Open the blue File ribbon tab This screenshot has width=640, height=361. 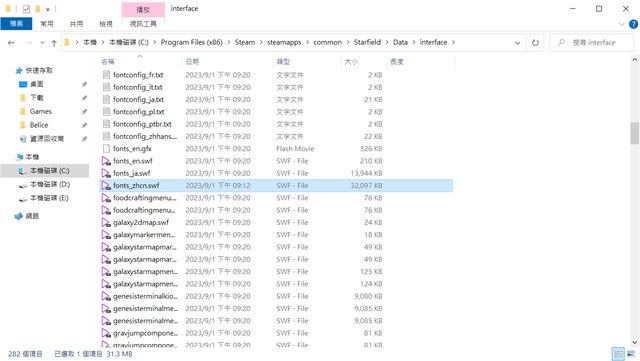tap(16, 24)
